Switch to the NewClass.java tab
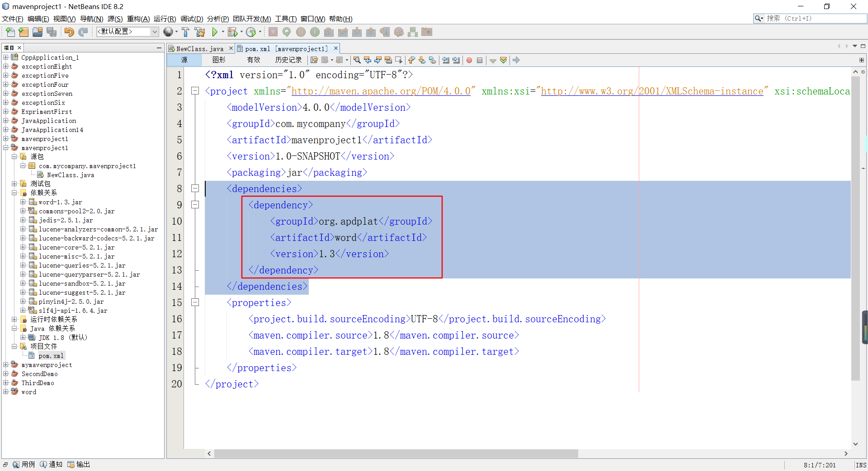 (199, 48)
